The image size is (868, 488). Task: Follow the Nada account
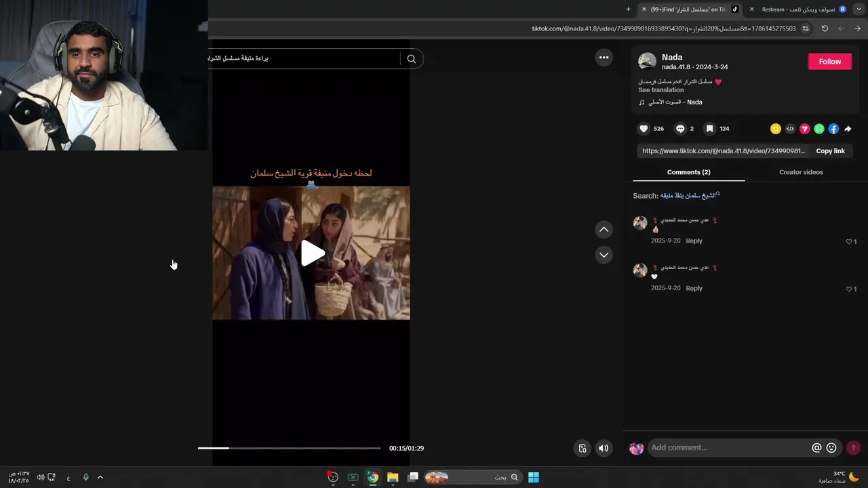coord(829,62)
